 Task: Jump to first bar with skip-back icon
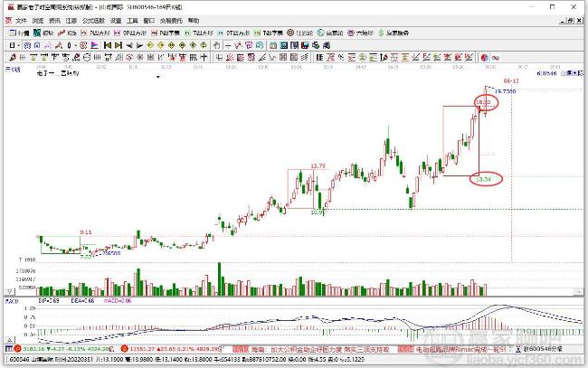[108, 45]
